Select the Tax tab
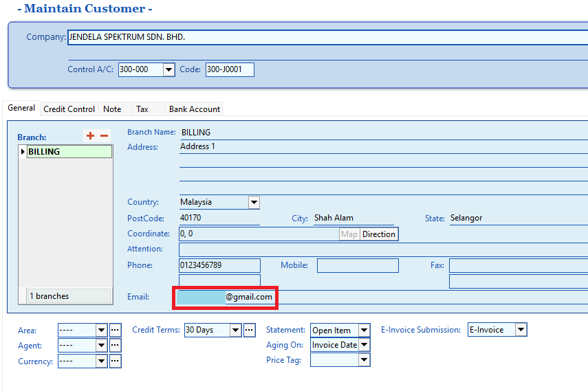The width and height of the screenshot is (588, 391). coord(142,109)
